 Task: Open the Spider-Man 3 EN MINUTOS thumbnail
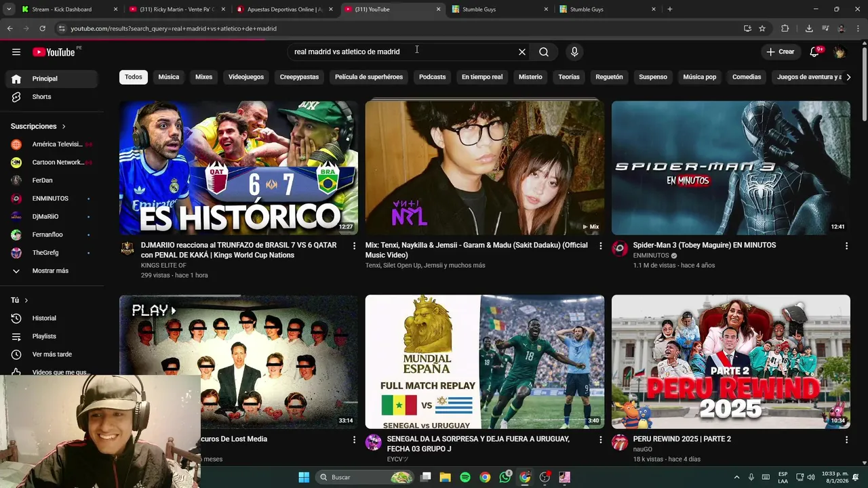pos(731,168)
